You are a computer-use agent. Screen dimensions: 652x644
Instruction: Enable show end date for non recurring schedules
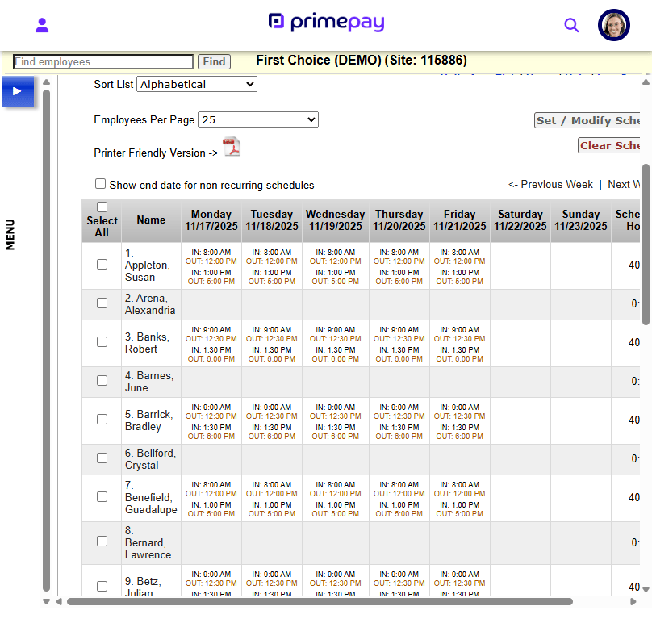click(101, 184)
